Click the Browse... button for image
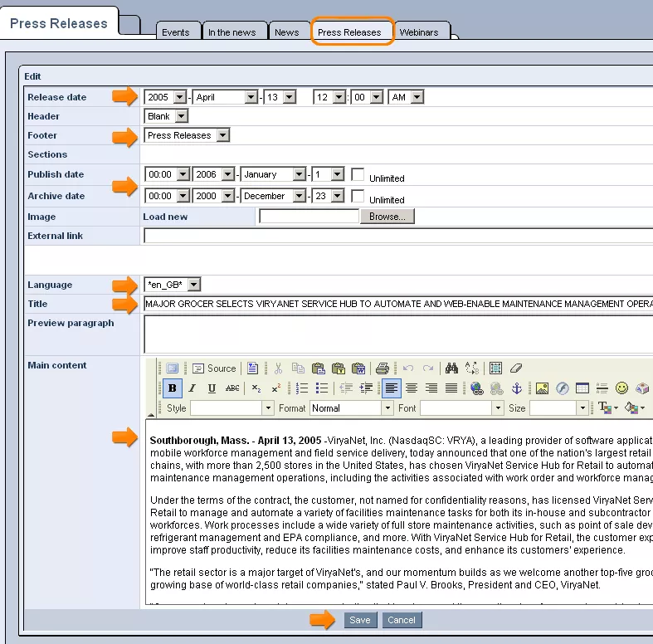Image resolution: width=653 pixels, height=644 pixels. pyautogui.click(x=387, y=217)
